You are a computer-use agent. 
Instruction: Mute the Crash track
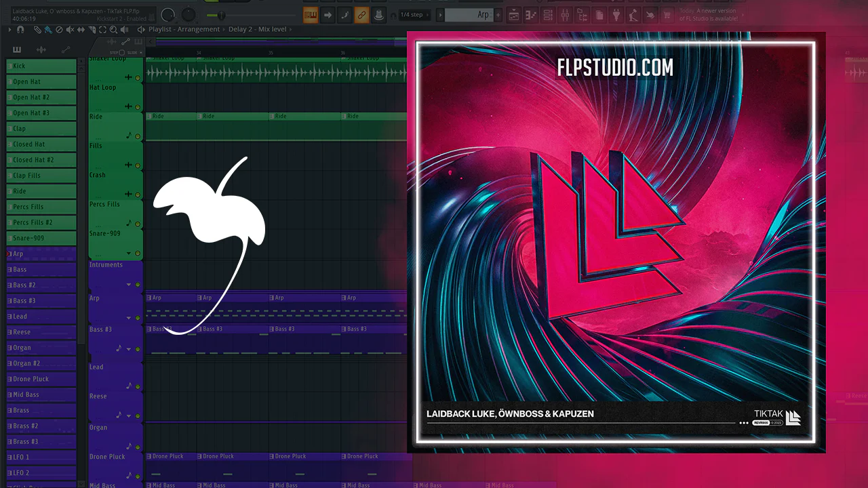click(x=138, y=194)
